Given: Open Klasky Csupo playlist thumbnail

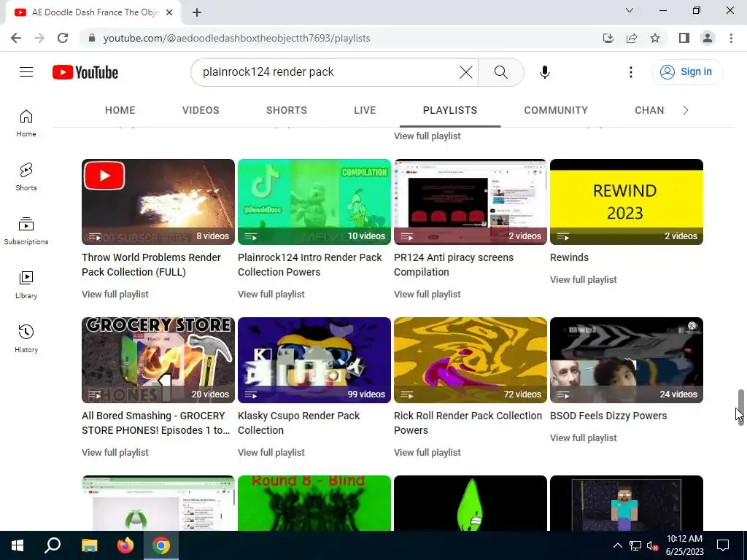Looking at the screenshot, I should coord(314,360).
